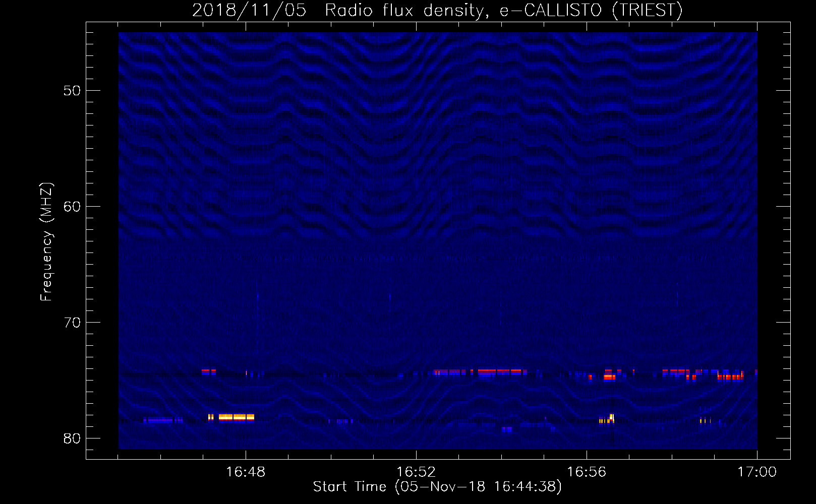Click the frequency tick label 50
816x504 pixels.
point(72,91)
